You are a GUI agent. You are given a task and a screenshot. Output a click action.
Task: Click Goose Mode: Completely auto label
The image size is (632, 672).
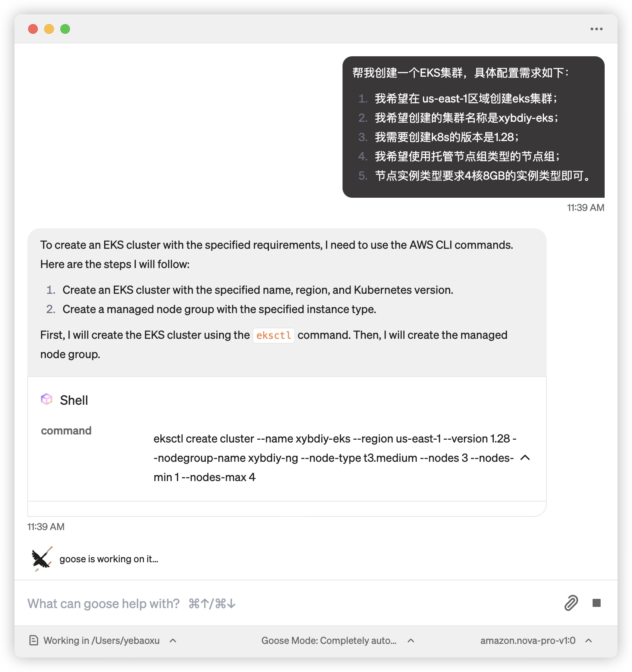[329, 640]
